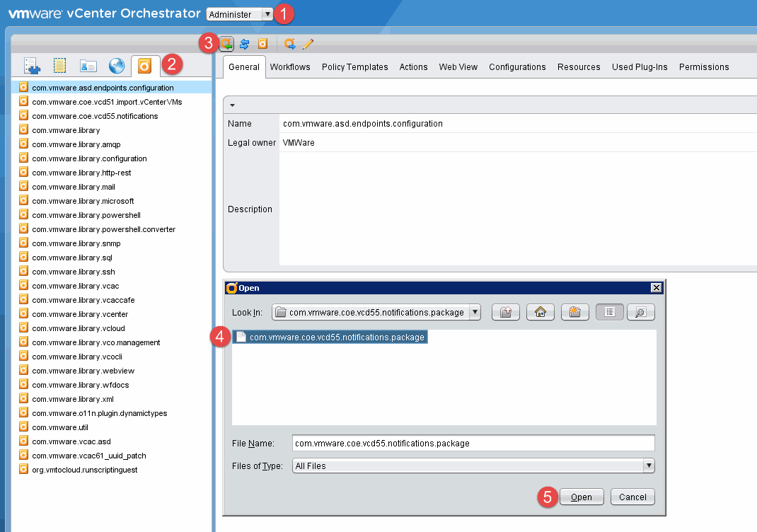The image size is (757, 532).
Task: Expand the Files of Type dropdown
Action: 648,466
